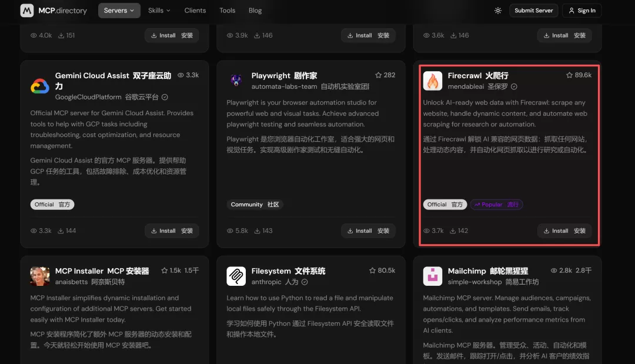Image resolution: width=635 pixels, height=364 pixels.
Task: Open the Firecrawl card title
Action: (x=478, y=76)
